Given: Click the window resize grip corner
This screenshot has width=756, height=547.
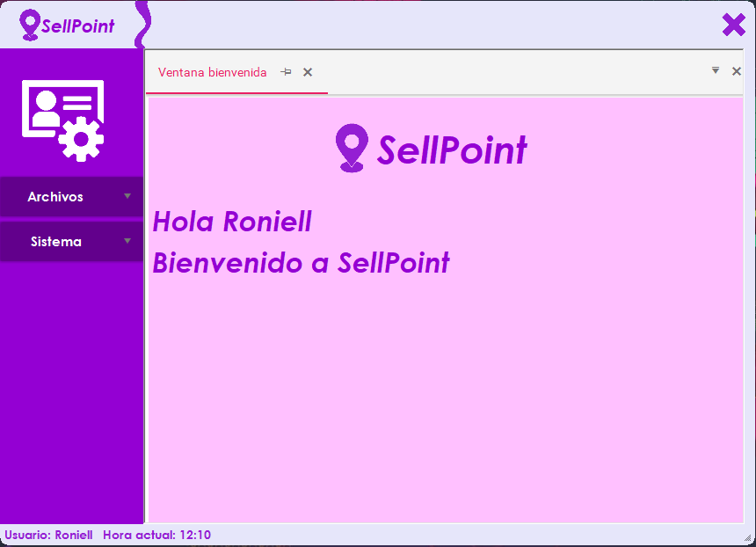Looking at the screenshot, I should [x=748, y=538].
